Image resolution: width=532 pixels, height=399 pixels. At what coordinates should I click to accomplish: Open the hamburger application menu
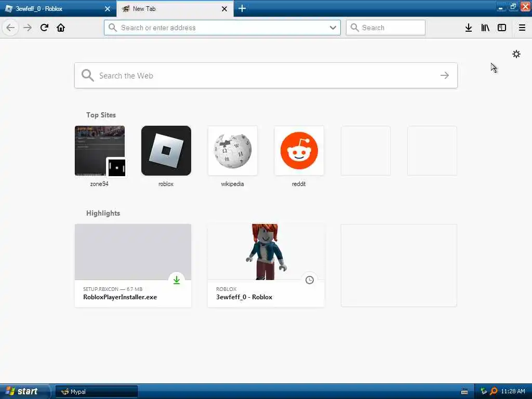(522, 28)
